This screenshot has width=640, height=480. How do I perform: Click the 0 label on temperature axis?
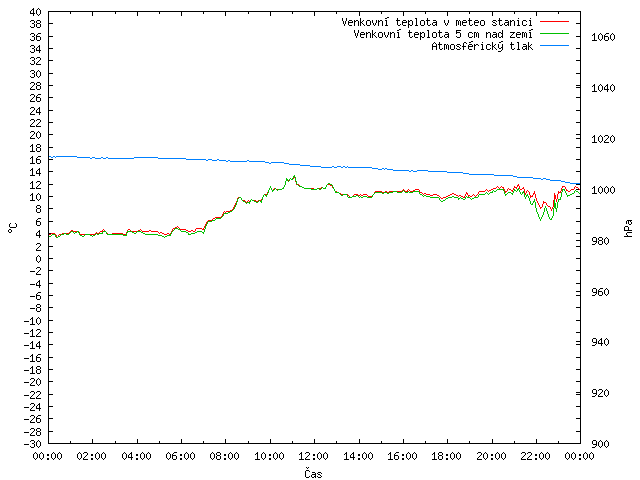tap(38, 259)
